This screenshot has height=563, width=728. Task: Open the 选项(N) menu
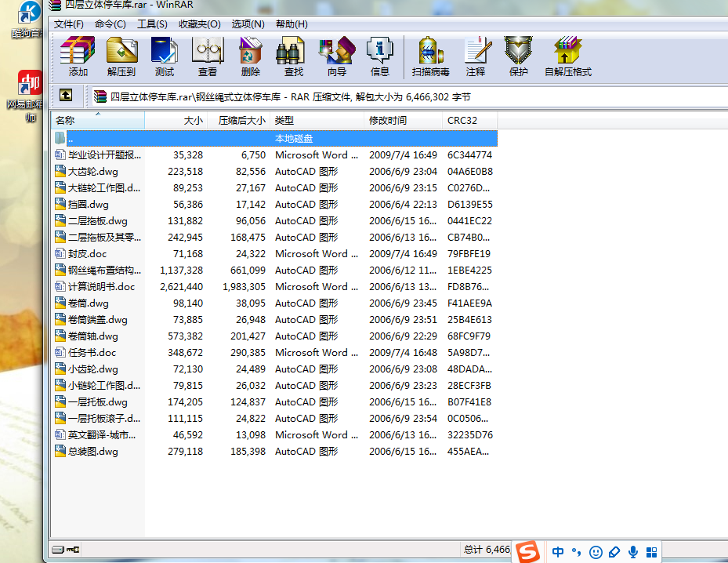(248, 24)
